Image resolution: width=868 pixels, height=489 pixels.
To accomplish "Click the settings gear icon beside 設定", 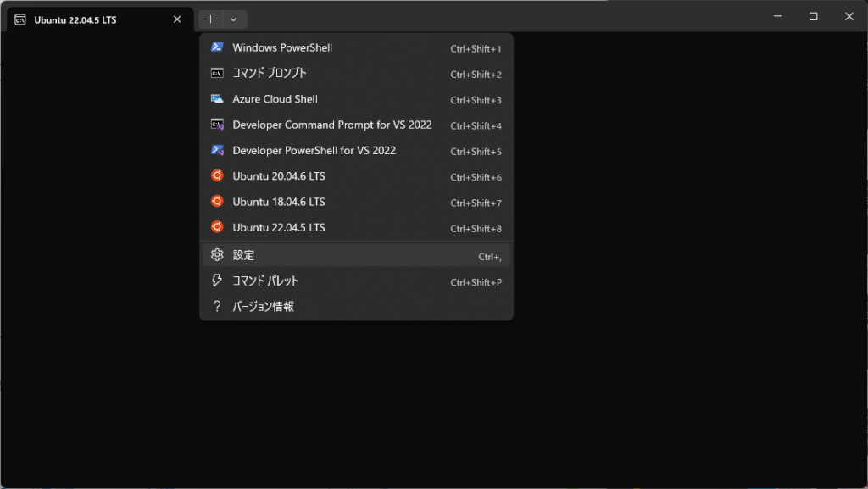I will pos(218,254).
